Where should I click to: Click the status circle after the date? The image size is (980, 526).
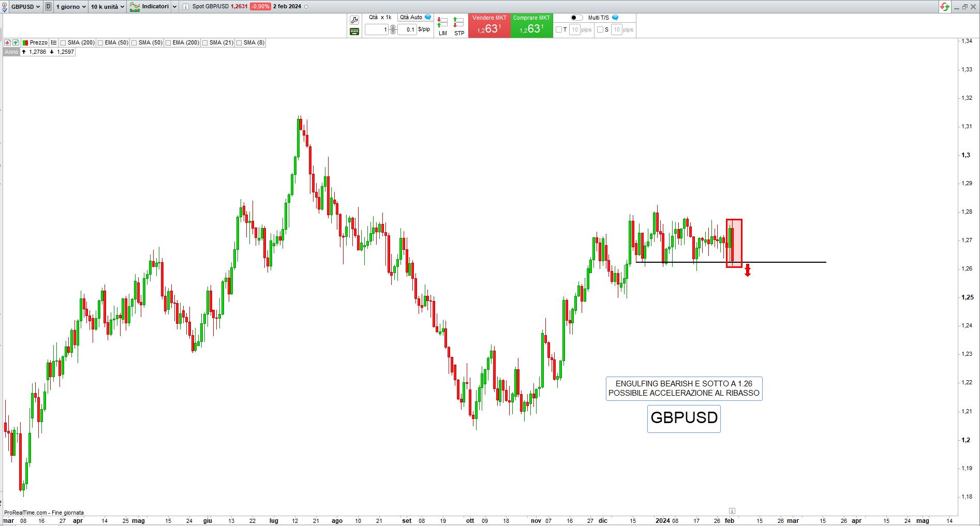(306, 7)
